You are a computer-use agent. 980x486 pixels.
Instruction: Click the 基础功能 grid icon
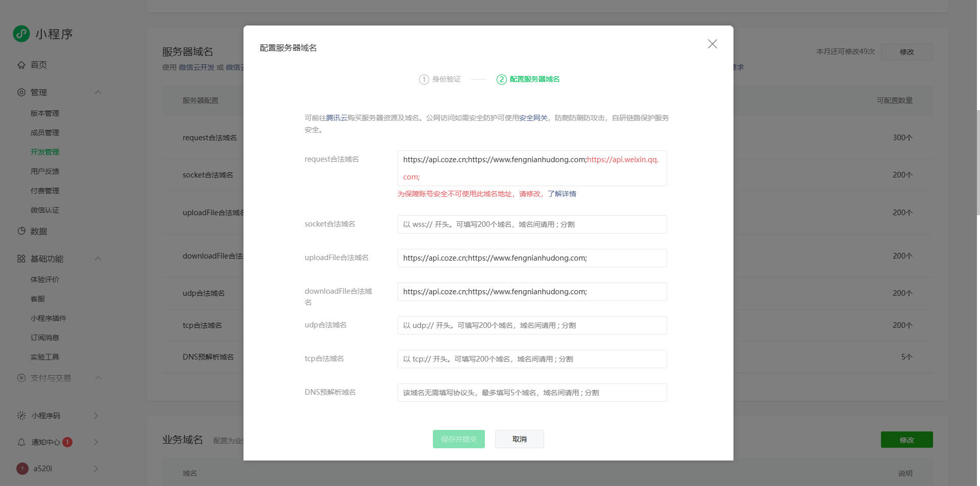point(21,259)
